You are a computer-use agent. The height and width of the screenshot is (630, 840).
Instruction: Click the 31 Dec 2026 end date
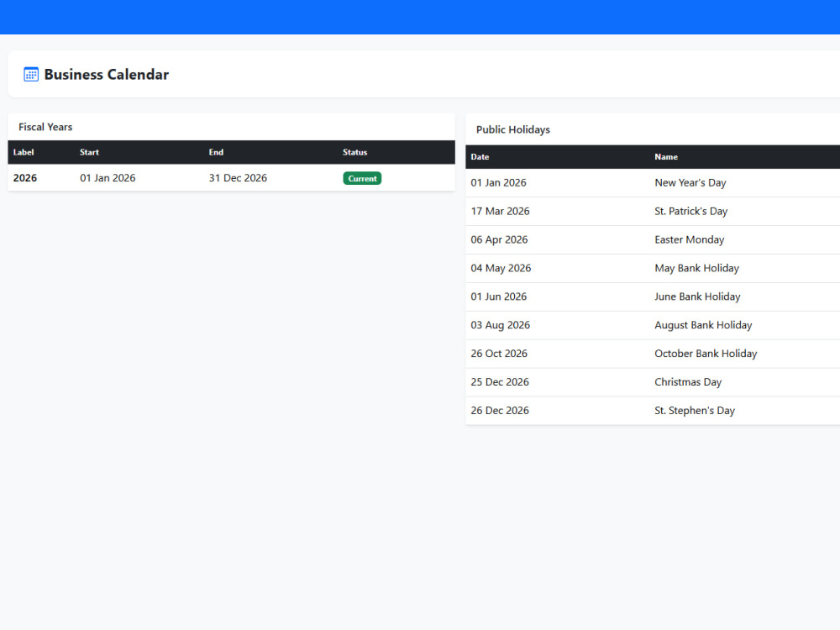(x=238, y=178)
